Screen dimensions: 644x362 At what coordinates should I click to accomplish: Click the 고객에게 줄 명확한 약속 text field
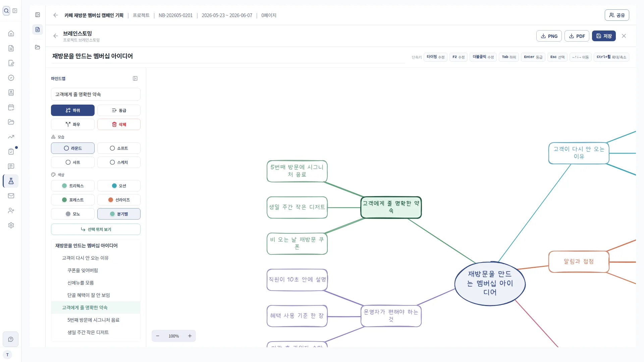click(96, 94)
